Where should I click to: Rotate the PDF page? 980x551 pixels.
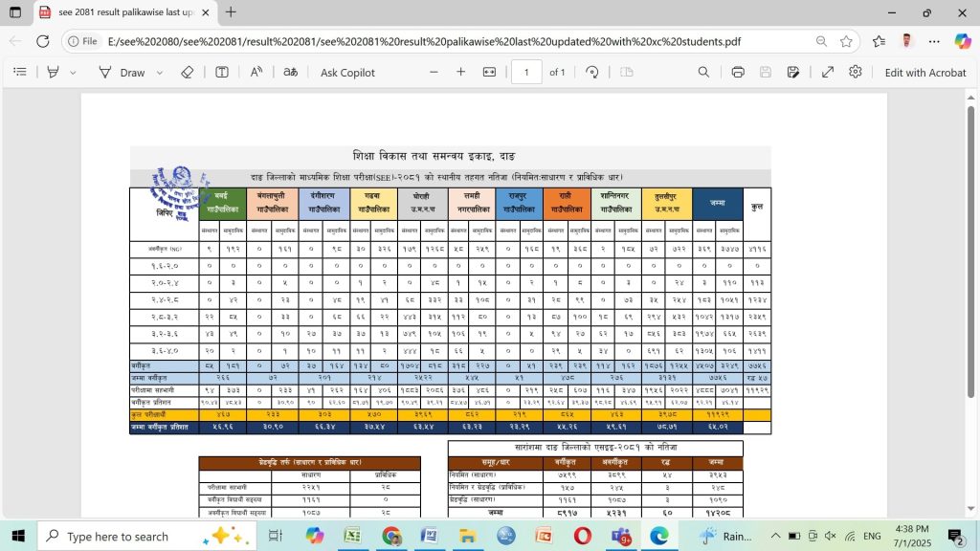(591, 73)
